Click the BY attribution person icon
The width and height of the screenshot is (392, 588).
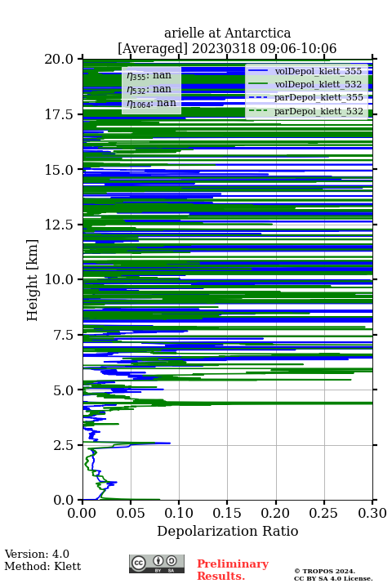(x=158, y=561)
